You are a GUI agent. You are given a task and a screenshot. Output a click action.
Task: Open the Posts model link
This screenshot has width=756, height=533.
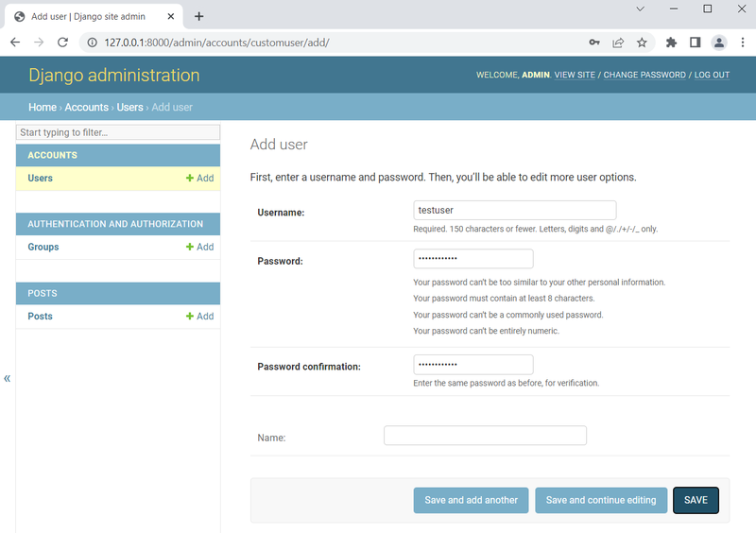(x=40, y=316)
